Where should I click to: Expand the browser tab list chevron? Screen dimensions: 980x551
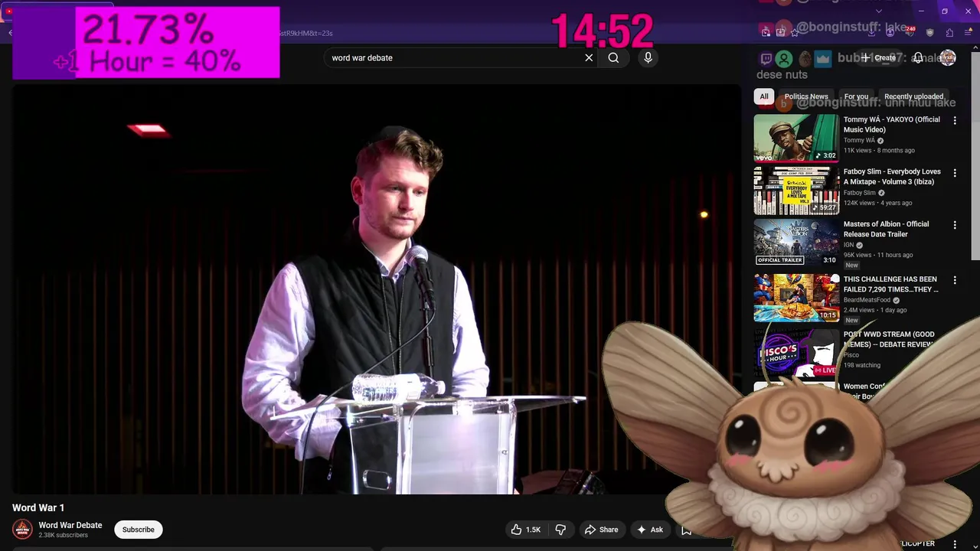(879, 11)
